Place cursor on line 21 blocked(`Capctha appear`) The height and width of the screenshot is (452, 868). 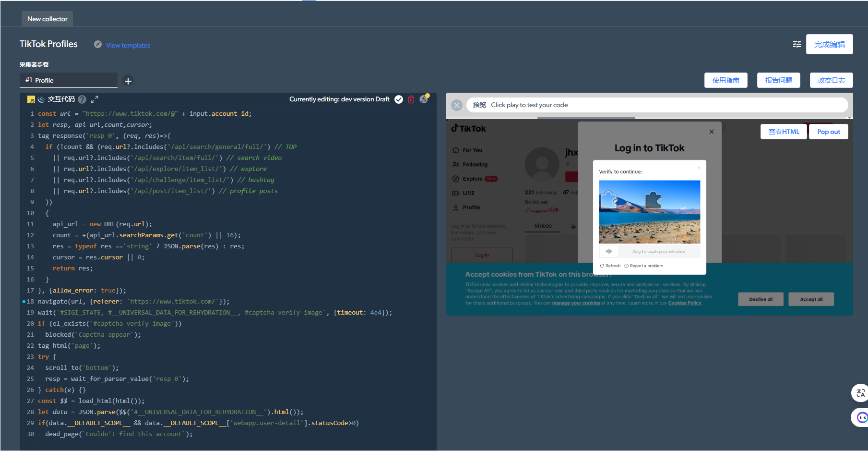point(93,335)
